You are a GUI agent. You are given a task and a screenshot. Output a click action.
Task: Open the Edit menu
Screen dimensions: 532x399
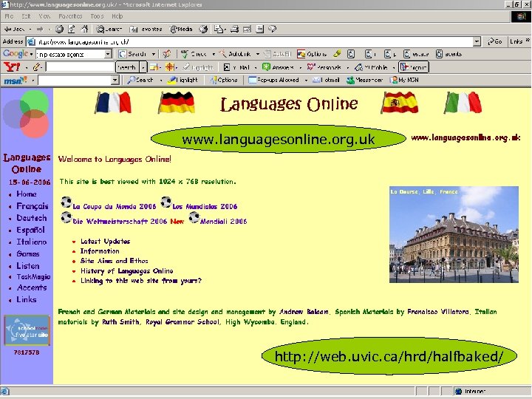pyautogui.click(x=26, y=16)
